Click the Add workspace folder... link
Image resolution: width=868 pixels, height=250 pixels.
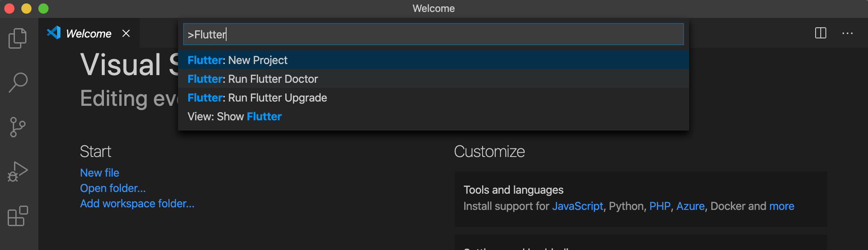pos(137,203)
